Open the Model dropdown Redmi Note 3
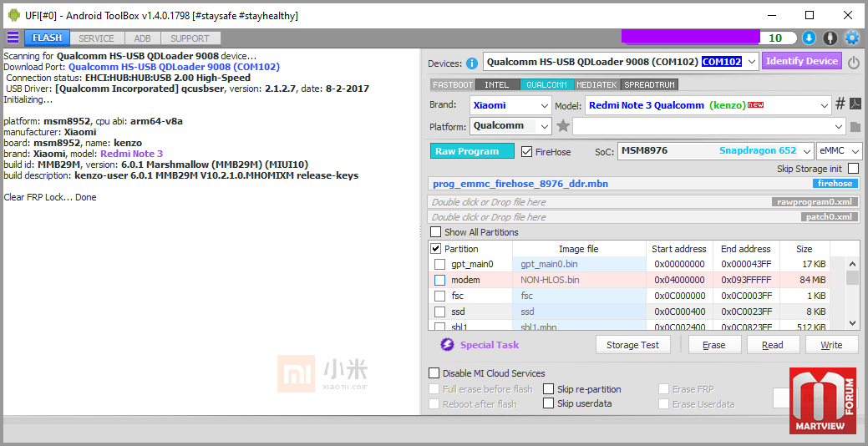The image size is (868, 446). (708, 105)
